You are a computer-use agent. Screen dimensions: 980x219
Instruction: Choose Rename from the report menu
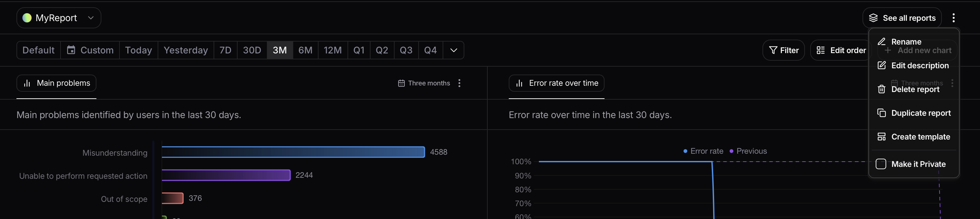tap(914, 42)
